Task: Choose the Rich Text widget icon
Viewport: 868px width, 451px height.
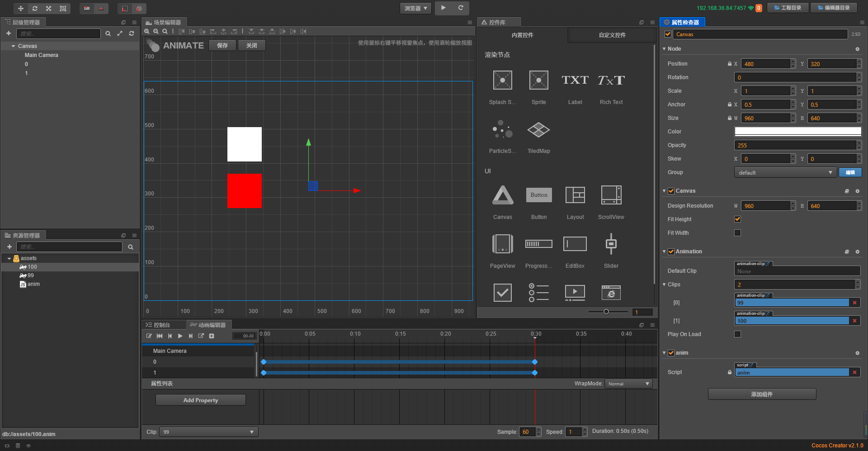Action: pyautogui.click(x=611, y=81)
